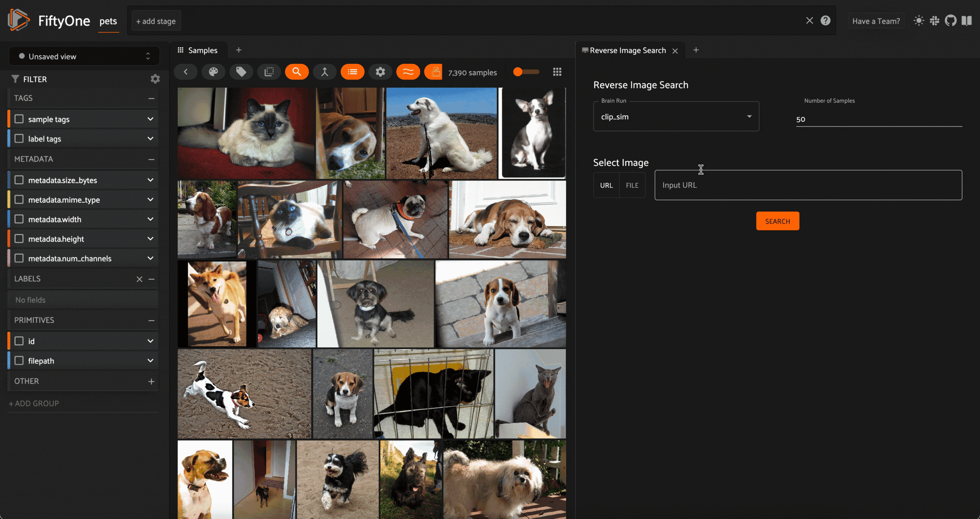This screenshot has height=519, width=980.
Task: Expand the metadata.height filter chevron
Action: tap(150, 239)
